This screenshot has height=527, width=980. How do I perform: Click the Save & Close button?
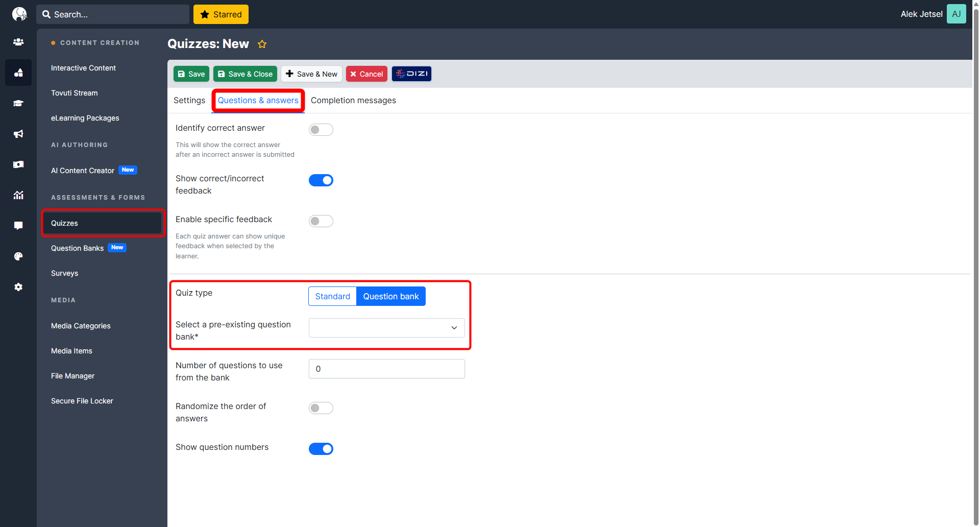click(245, 74)
